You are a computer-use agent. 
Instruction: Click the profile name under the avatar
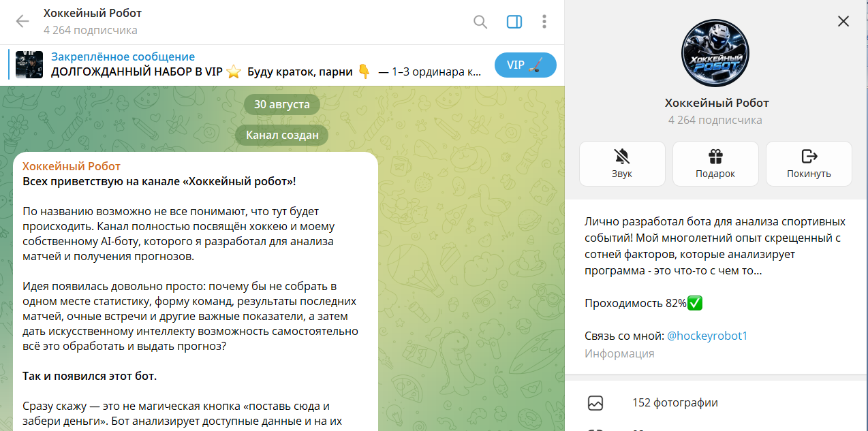(x=717, y=103)
